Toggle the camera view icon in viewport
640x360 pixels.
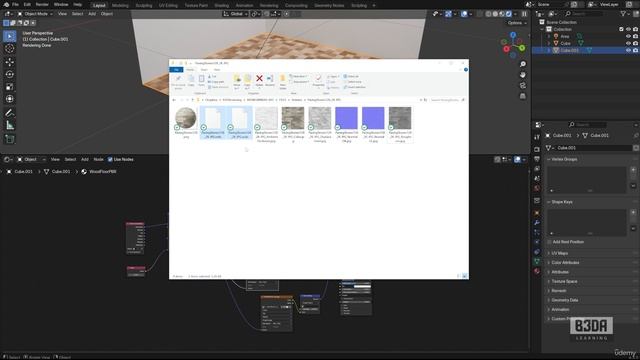[x=523, y=85]
